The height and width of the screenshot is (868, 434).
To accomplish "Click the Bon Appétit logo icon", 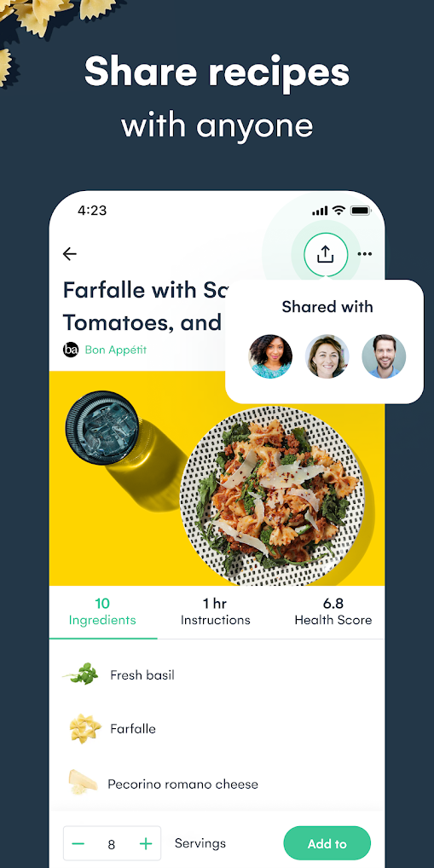I will coord(70,350).
